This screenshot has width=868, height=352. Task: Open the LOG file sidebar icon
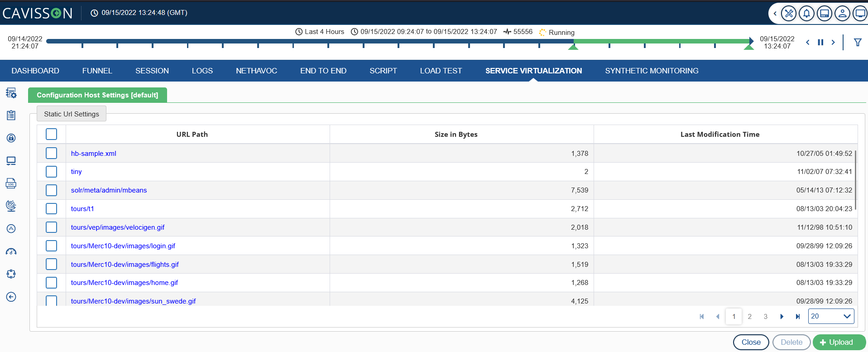tap(11, 183)
